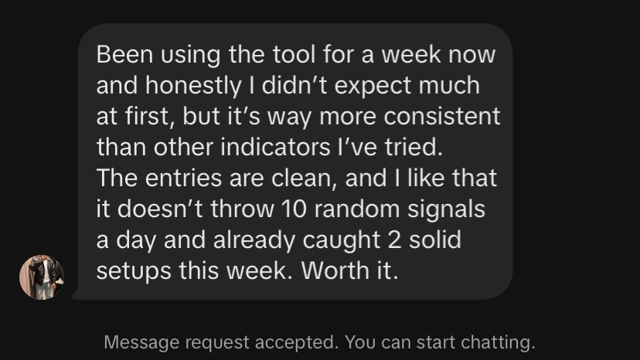Click the words 'Worth it.' in message

(x=349, y=270)
